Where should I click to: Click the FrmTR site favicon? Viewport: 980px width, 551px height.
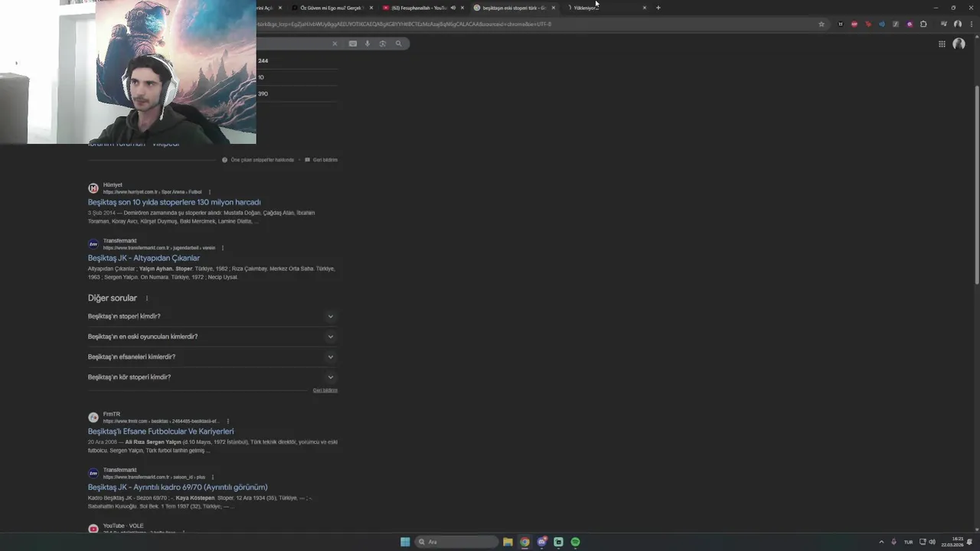tap(93, 417)
